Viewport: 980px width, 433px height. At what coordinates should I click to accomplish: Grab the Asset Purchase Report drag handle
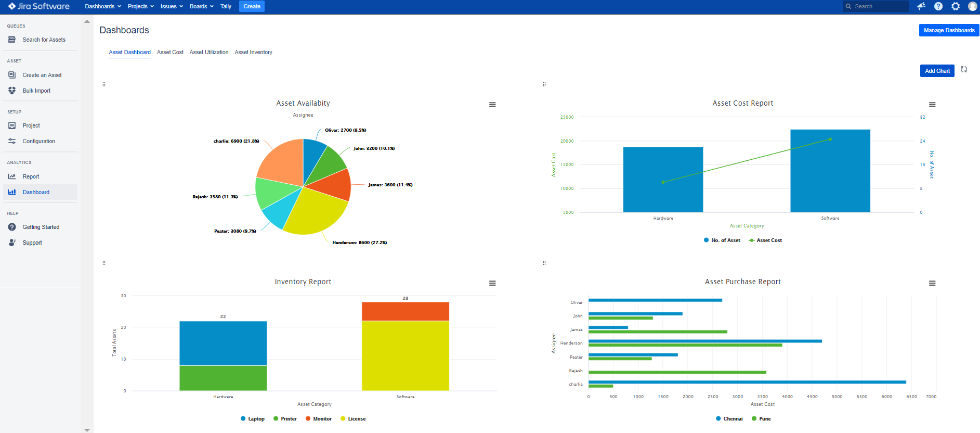click(x=544, y=263)
